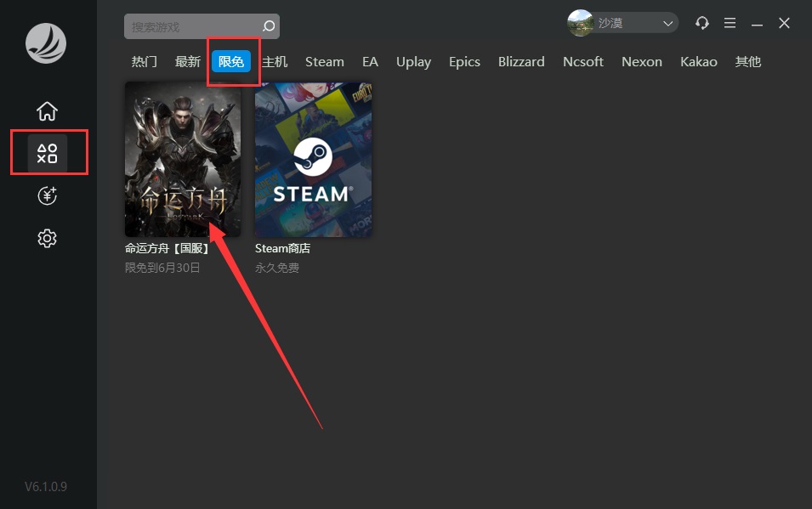Open the Ncsoft category tab
Viewport: 812px width, 509px height.
[583, 62]
